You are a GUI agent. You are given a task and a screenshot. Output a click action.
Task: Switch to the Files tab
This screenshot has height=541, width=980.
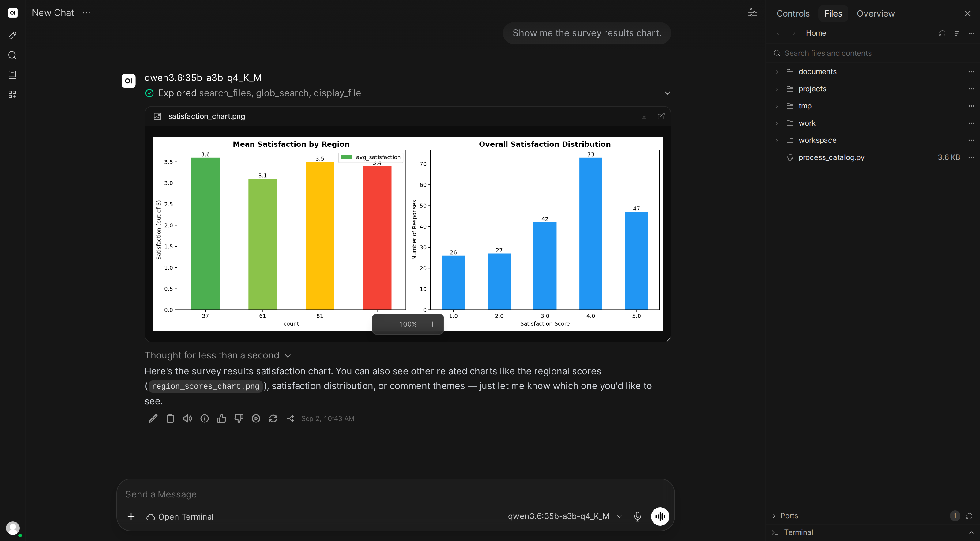click(x=833, y=13)
